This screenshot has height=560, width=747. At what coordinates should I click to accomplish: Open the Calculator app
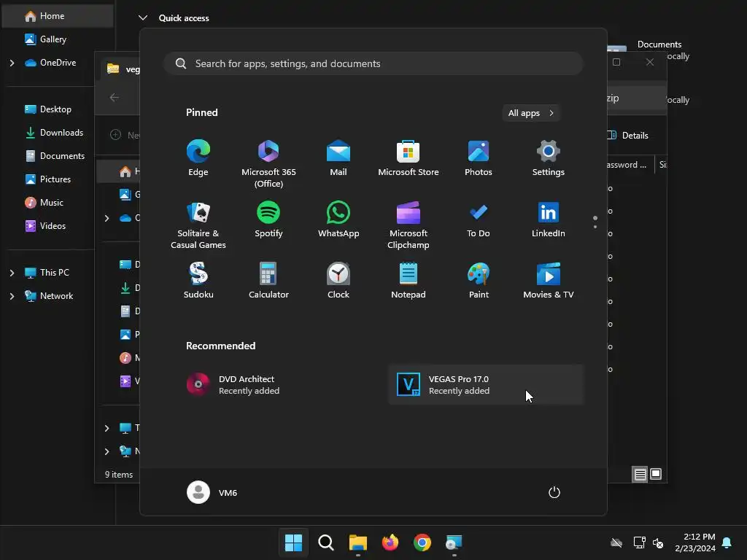click(268, 281)
